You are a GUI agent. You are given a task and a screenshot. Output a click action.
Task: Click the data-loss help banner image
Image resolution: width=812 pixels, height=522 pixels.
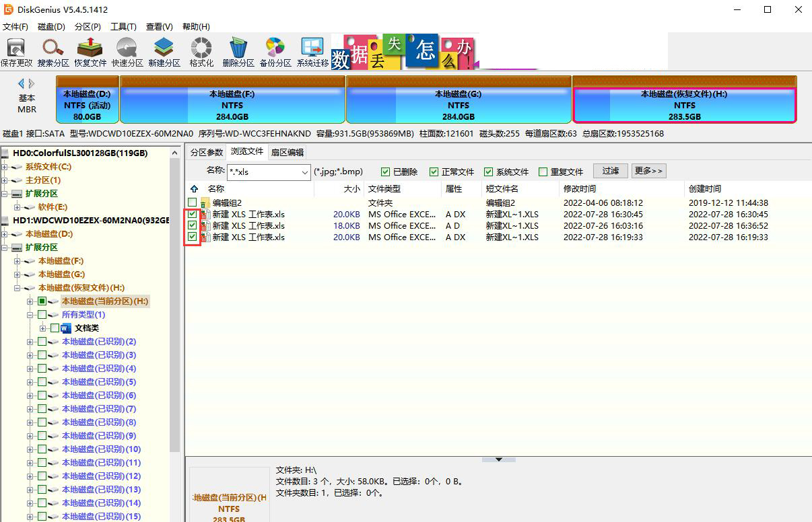(405, 52)
